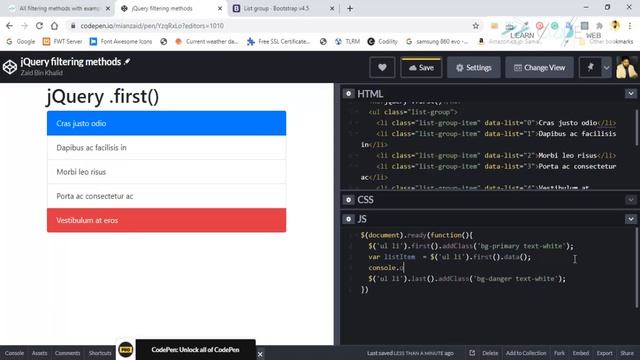
Task: Click author name Zaid Bin Khalid
Action: [42, 73]
